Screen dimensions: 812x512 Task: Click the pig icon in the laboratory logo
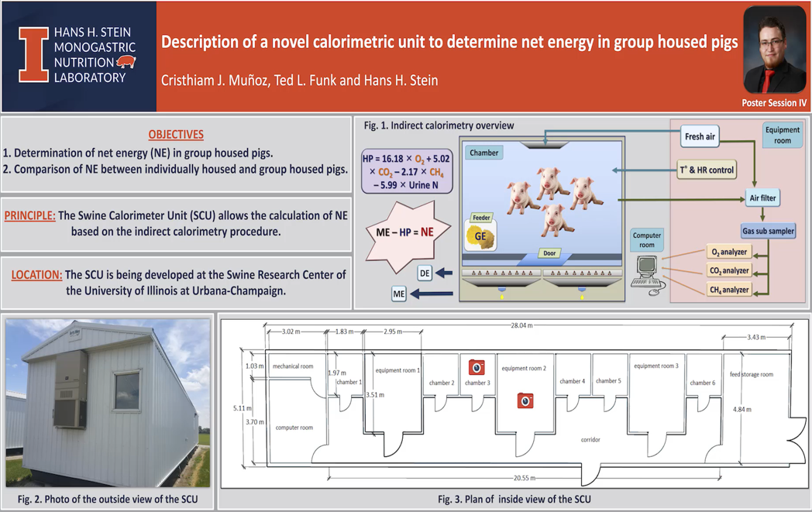[x=126, y=62]
